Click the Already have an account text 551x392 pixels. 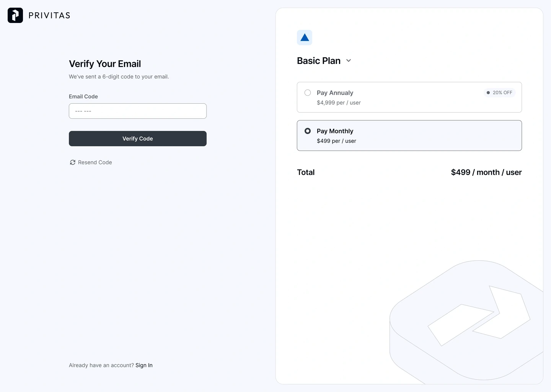click(x=101, y=365)
